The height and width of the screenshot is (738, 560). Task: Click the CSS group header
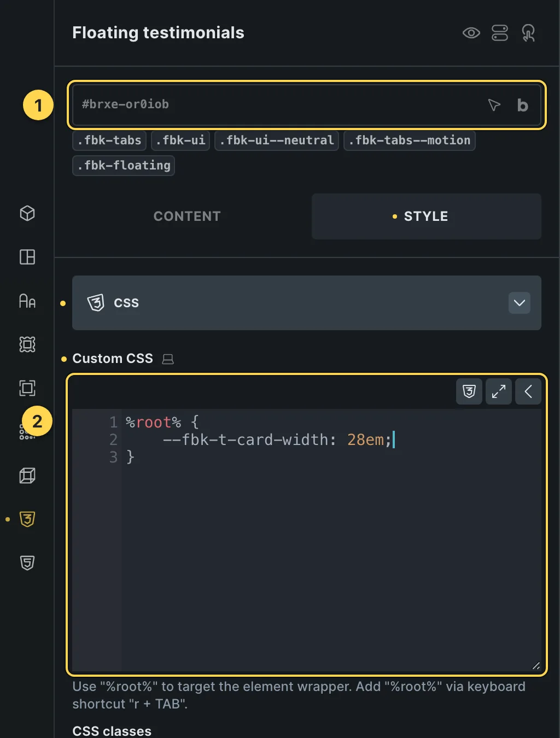307,303
